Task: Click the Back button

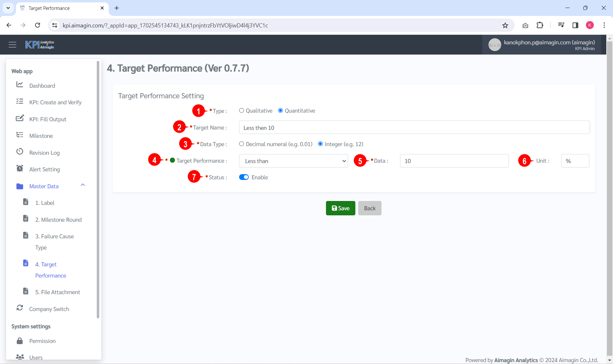Action: click(370, 208)
